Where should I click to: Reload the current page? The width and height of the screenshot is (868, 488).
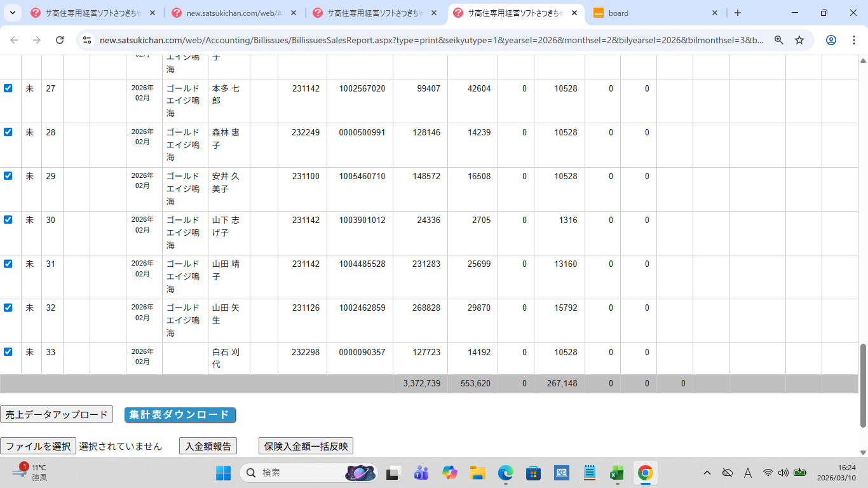point(60,40)
